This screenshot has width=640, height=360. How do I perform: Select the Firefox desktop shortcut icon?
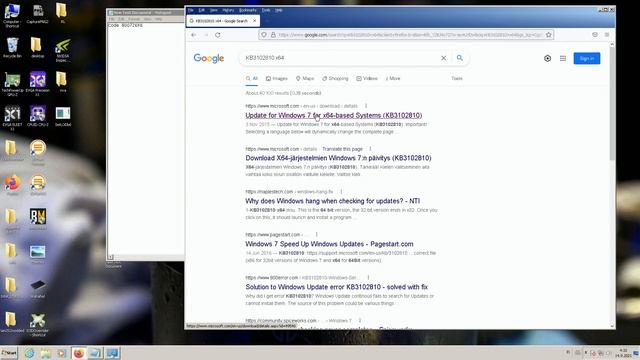[x=13, y=185]
